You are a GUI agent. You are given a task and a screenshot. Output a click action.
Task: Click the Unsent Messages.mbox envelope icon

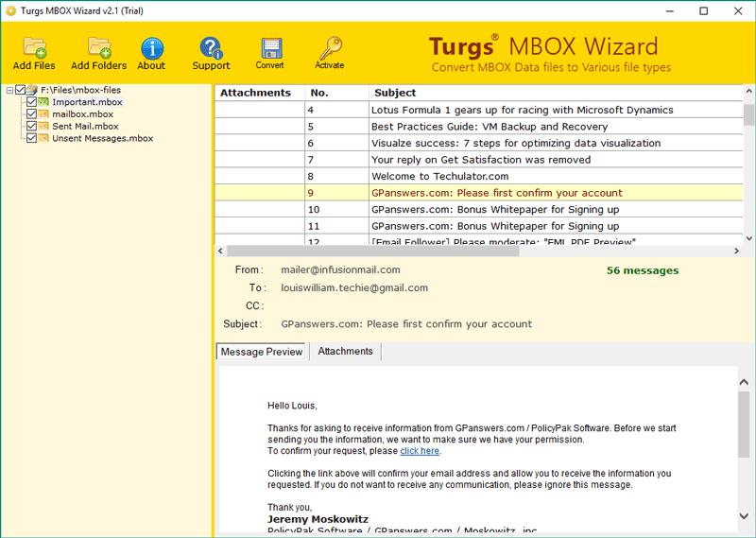(x=43, y=138)
